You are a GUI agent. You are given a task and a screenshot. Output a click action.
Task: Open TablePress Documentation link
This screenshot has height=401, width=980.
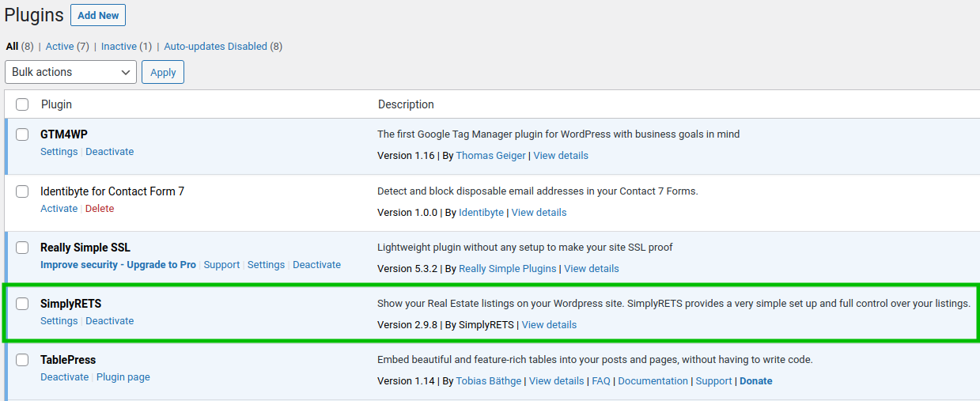(653, 381)
